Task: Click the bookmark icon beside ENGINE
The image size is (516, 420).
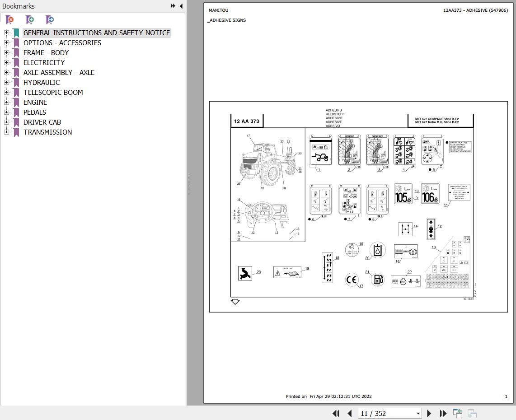Action: tap(16, 102)
